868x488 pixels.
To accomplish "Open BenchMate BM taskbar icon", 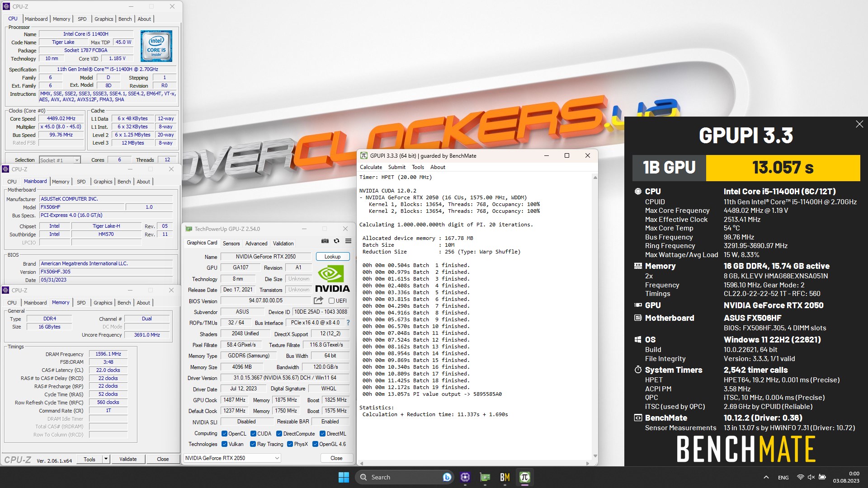I will pos(505,477).
